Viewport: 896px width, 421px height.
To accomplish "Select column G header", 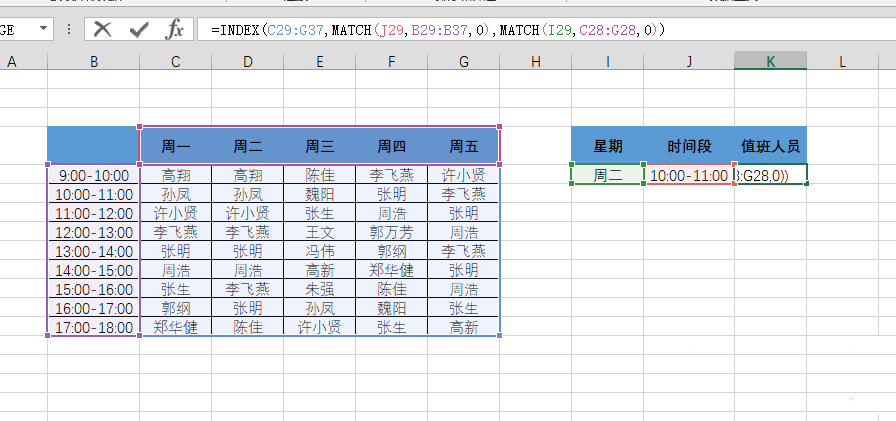I will [463, 62].
